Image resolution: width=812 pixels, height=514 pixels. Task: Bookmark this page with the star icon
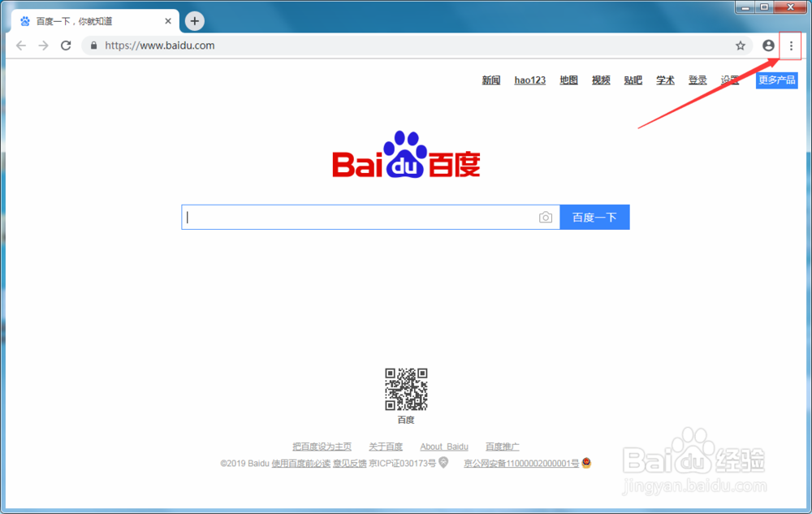(741, 45)
